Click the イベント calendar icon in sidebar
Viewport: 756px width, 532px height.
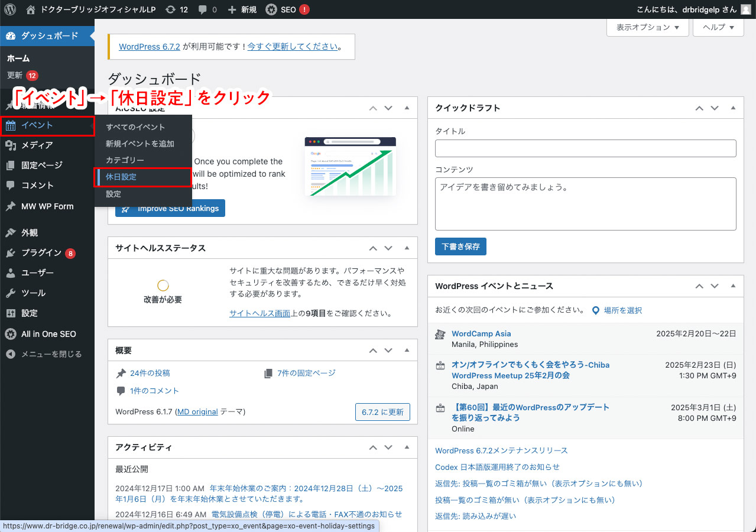(11, 125)
